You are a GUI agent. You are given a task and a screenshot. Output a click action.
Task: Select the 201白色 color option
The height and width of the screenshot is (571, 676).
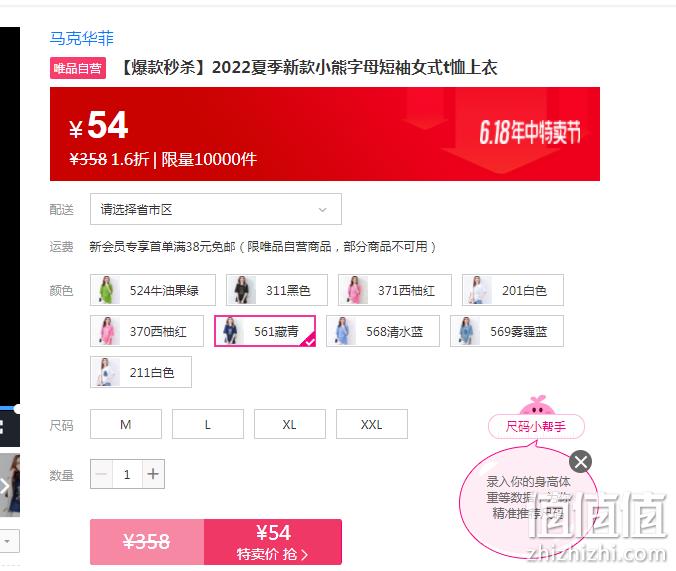(x=513, y=290)
